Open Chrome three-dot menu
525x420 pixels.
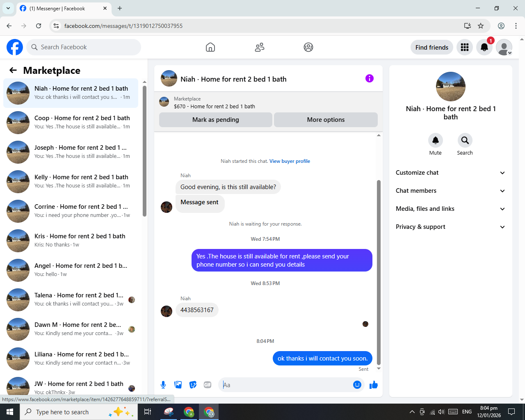(516, 26)
